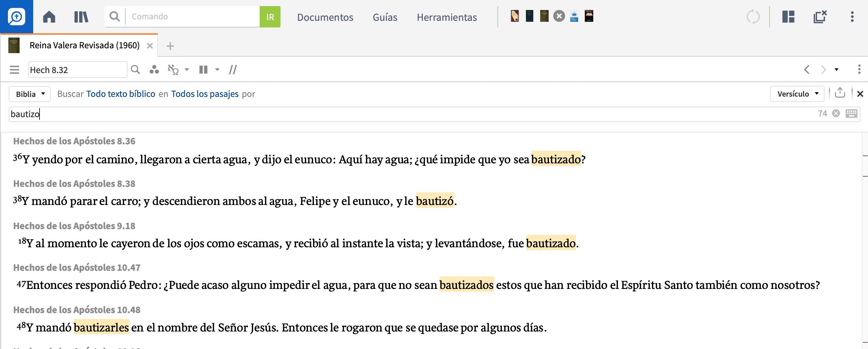Open the first pink book shortcut
This screenshot has width=868, height=349.
click(515, 16)
